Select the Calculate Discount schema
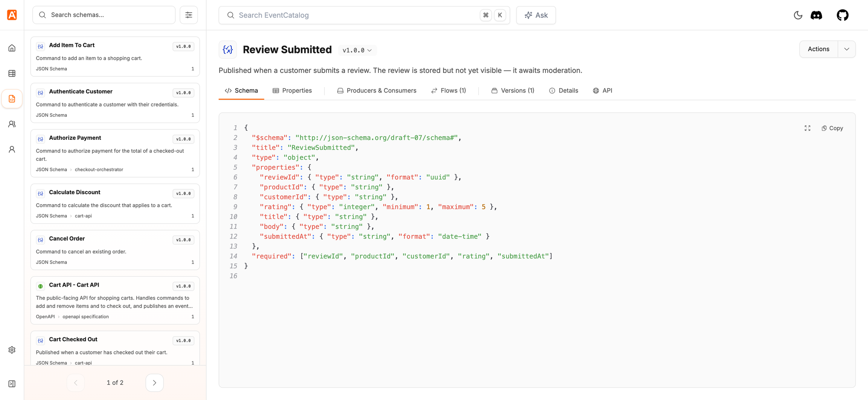 click(115, 204)
